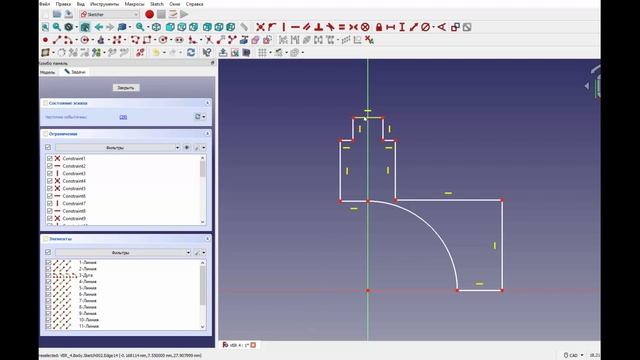Screen dimensions: 640x360
Task: Open the Макросы menu
Action: pyautogui.click(x=134, y=4)
